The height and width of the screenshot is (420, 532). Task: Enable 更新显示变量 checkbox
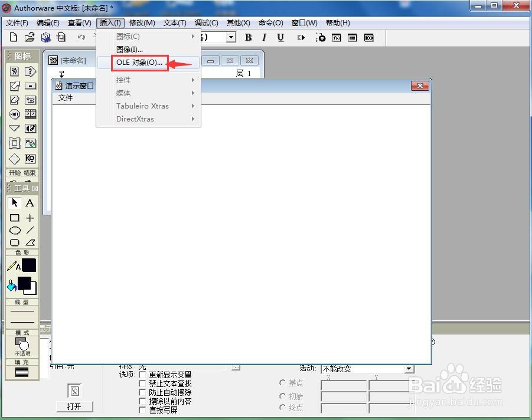click(143, 375)
